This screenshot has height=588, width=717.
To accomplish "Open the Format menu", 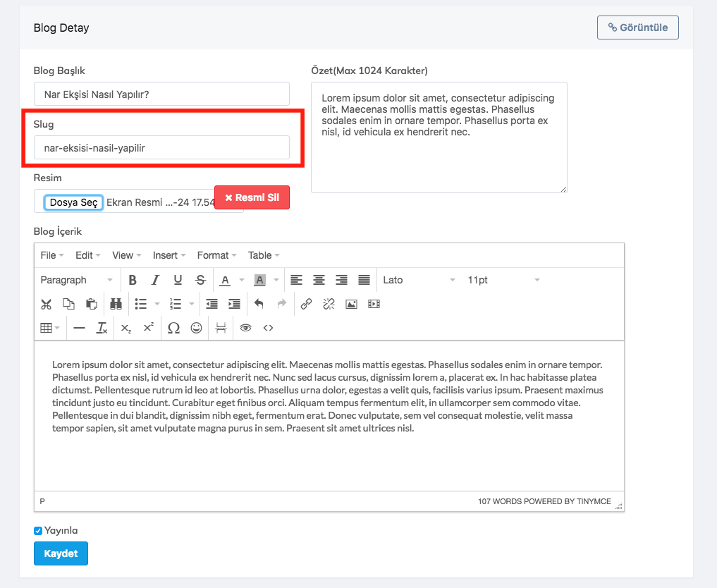I will tap(216, 255).
